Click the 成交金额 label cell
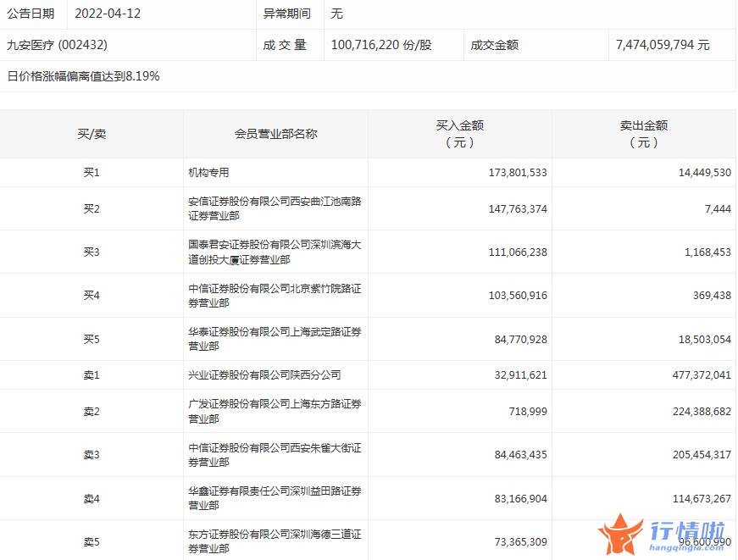Screen dimensions: 738x560 tap(495, 45)
